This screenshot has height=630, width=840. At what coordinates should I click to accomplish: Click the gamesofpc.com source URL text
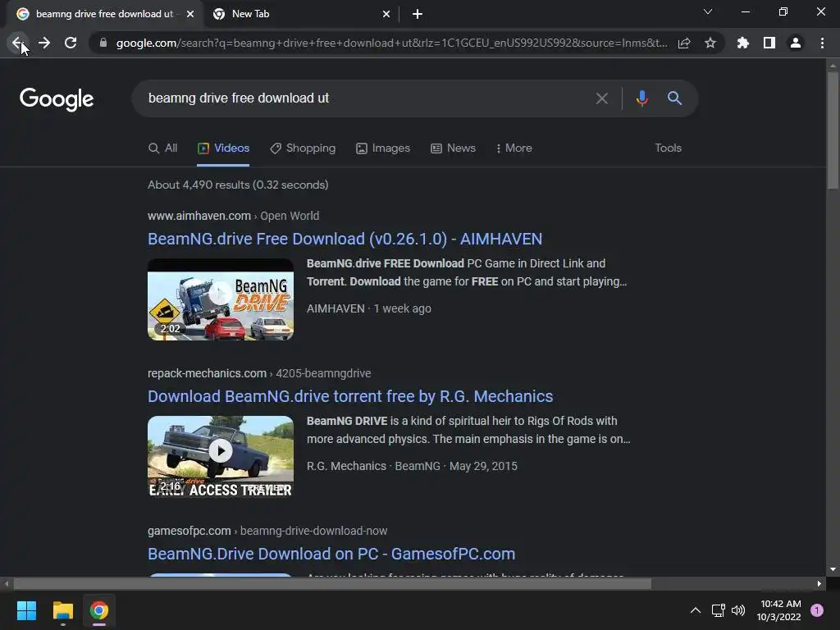coord(189,531)
